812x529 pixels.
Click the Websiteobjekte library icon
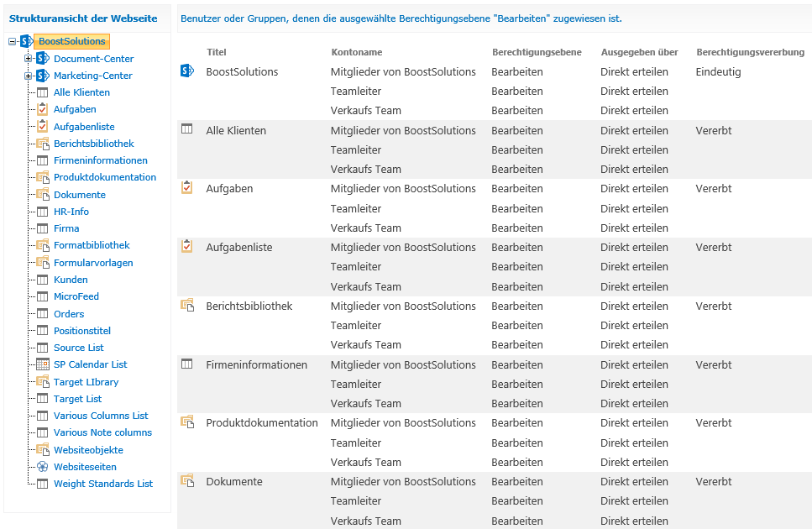click(43, 450)
